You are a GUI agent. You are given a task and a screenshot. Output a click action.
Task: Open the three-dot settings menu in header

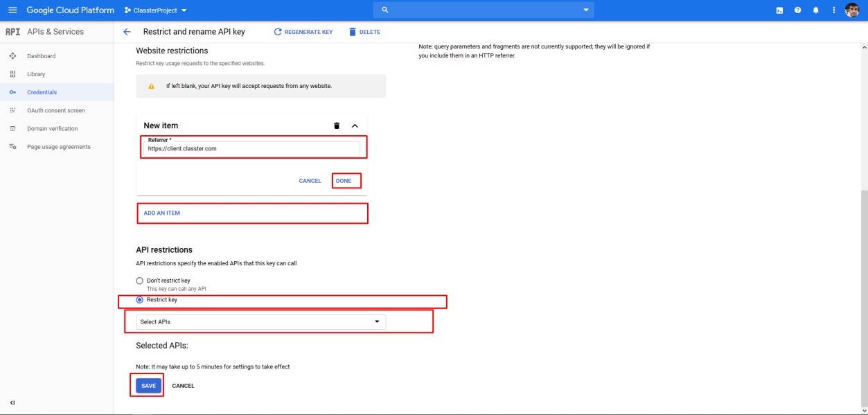(833, 10)
